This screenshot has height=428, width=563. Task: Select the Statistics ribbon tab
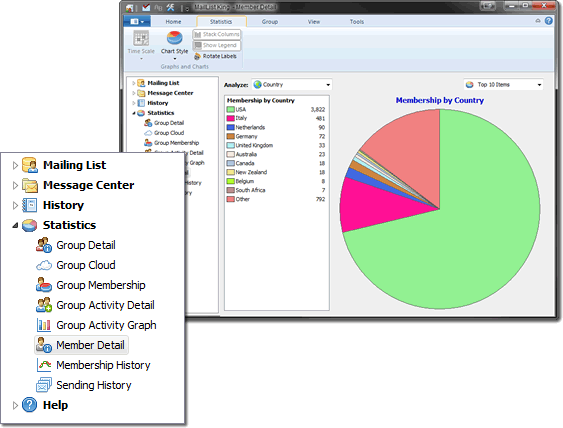pos(221,22)
